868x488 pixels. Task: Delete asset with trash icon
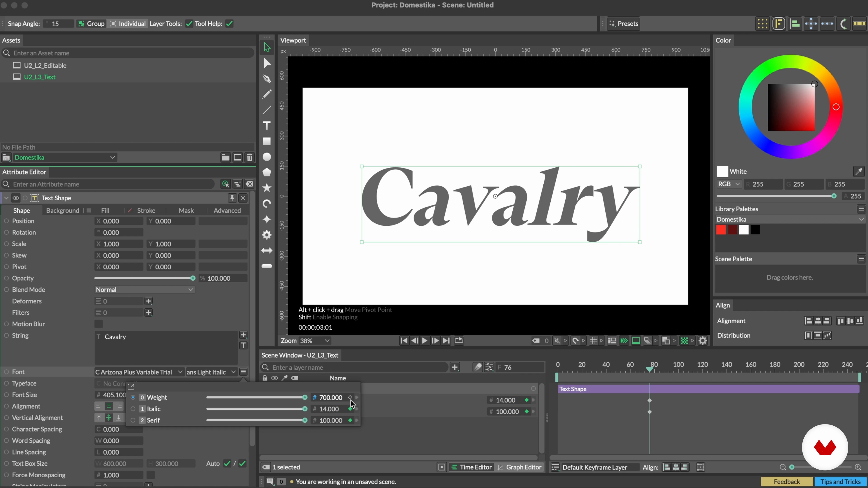(250, 157)
